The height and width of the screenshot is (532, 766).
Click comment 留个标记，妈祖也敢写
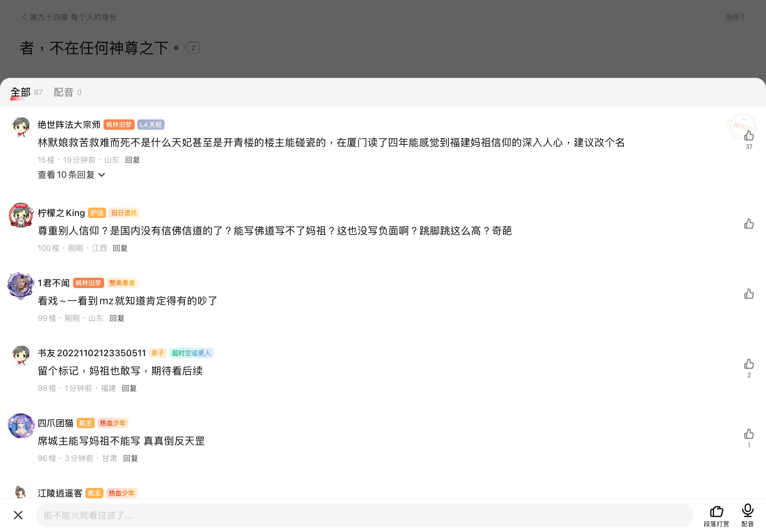pos(120,371)
